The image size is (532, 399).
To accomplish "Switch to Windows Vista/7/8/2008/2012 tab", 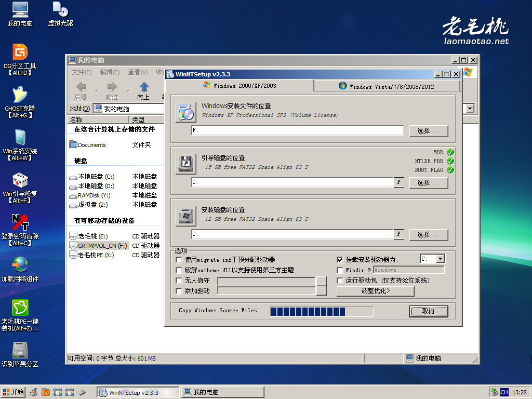I will click(387, 87).
